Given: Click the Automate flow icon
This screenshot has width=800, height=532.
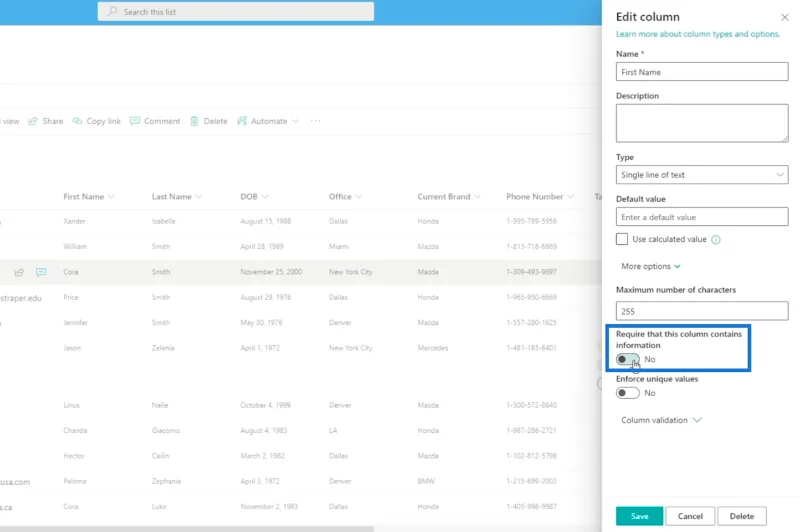Looking at the screenshot, I should (x=242, y=121).
